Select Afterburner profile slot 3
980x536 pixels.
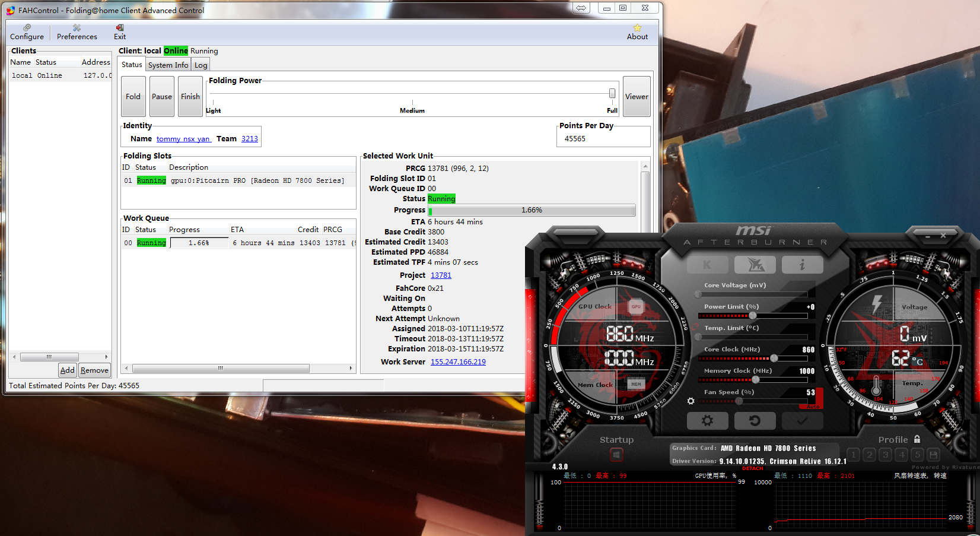(x=885, y=455)
